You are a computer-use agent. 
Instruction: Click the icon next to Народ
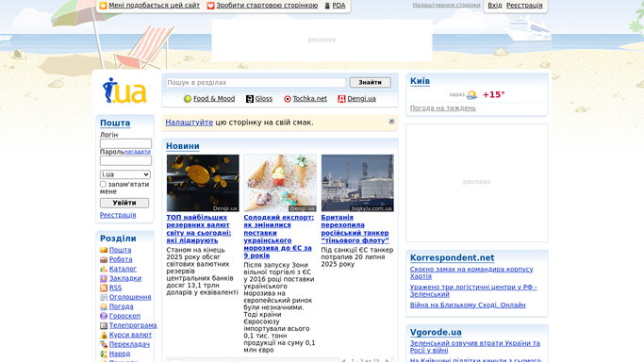pyautogui.click(x=104, y=354)
